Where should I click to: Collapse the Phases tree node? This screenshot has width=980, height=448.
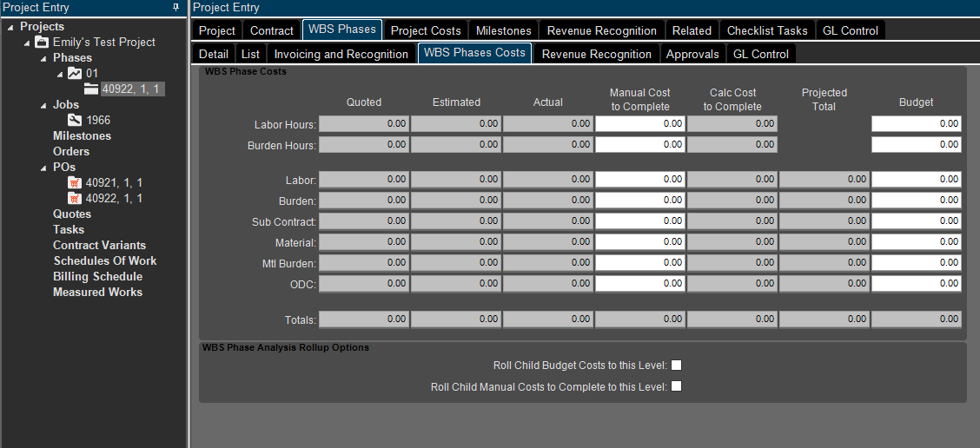tap(43, 58)
